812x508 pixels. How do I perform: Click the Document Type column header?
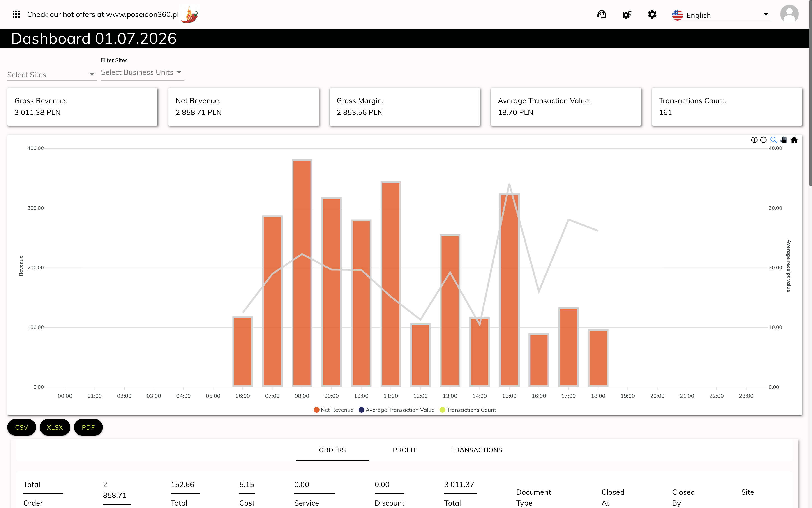click(x=533, y=498)
